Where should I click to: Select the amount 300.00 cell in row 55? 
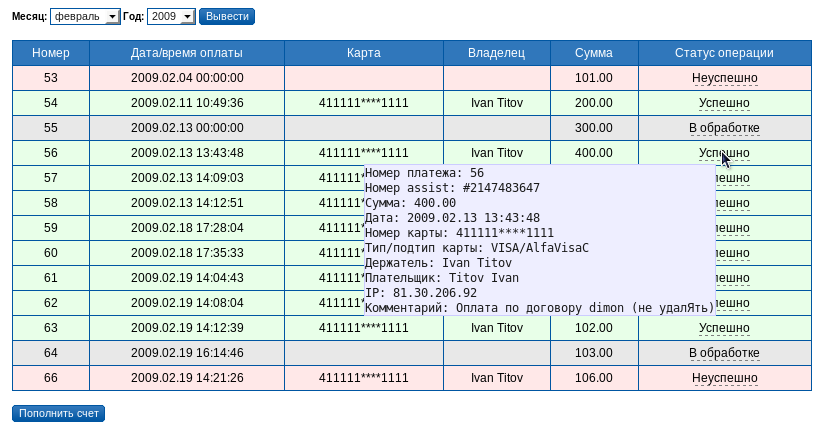point(593,128)
